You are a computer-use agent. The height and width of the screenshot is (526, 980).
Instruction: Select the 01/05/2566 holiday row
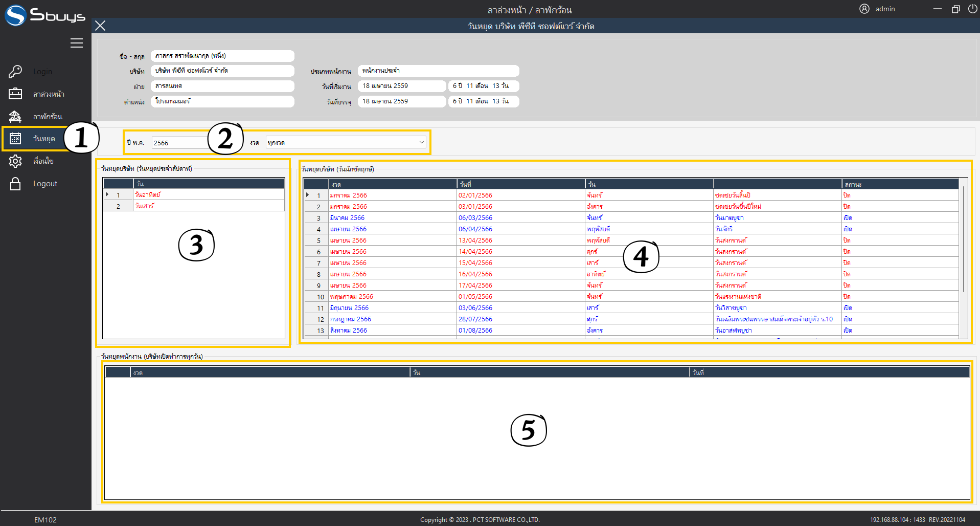(x=475, y=297)
